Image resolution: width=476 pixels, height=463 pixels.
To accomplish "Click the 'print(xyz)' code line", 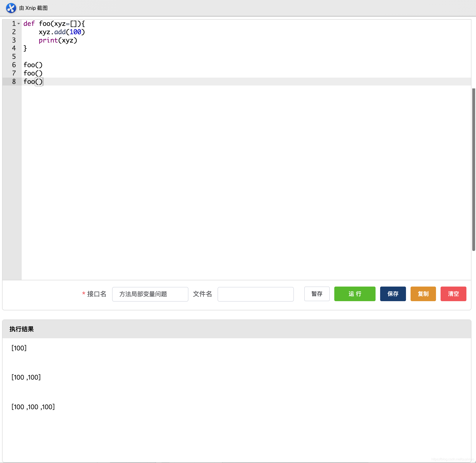I will click(x=58, y=40).
